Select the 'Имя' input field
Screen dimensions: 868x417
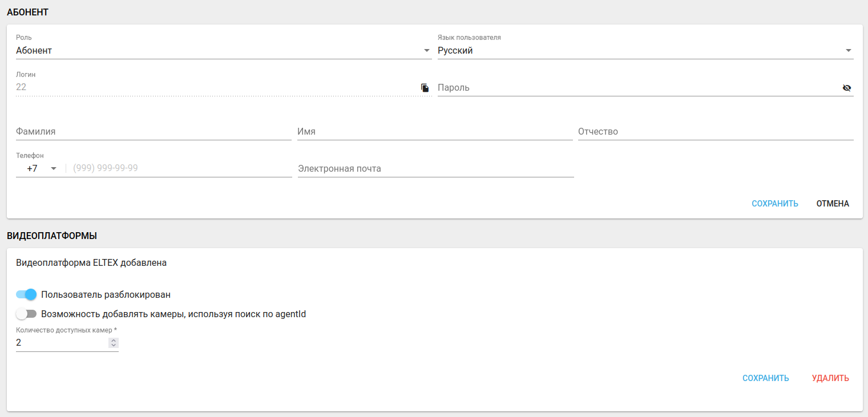pos(434,132)
